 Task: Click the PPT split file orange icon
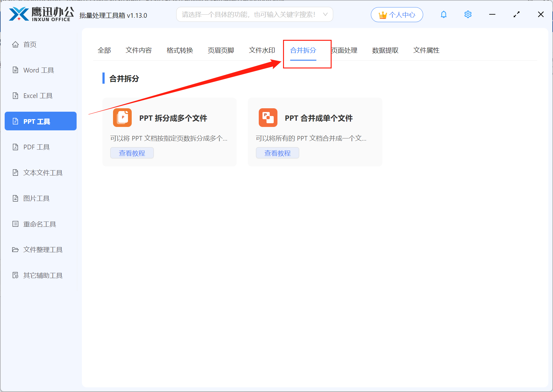tap(122, 118)
